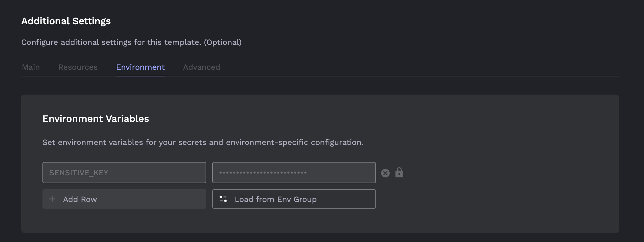Focus the masked secret value field

(294, 173)
